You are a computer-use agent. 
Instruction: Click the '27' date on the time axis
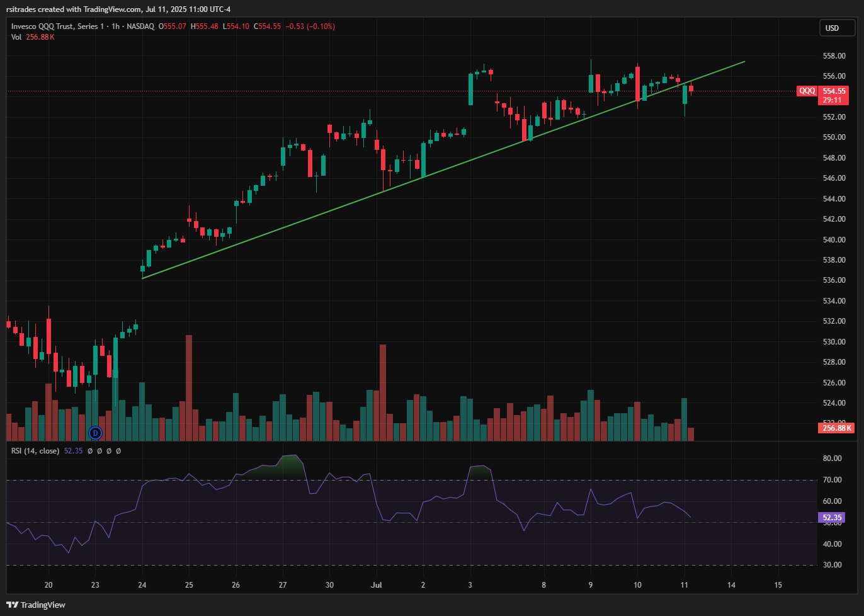(283, 585)
